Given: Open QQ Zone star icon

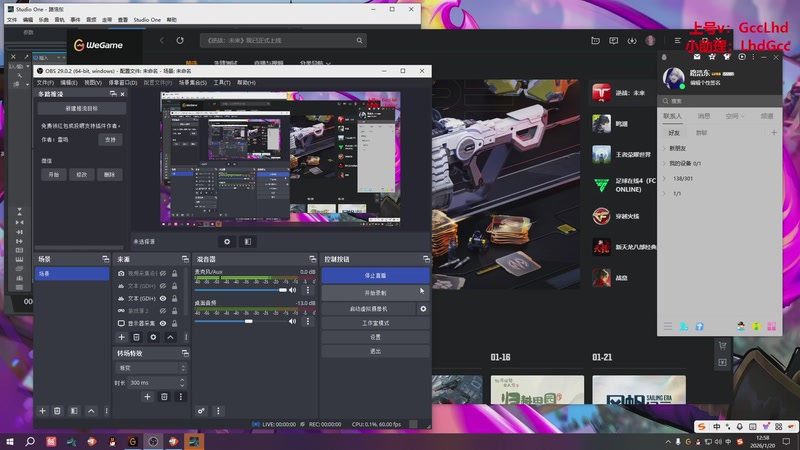Looking at the screenshot, I should (712, 57).
